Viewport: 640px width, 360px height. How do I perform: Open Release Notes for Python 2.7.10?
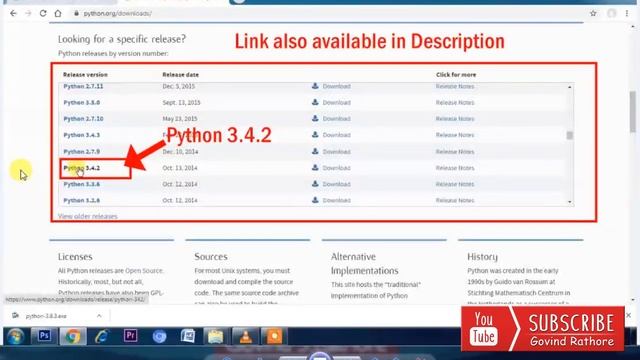pyautogui.click(x=455, y=119)
